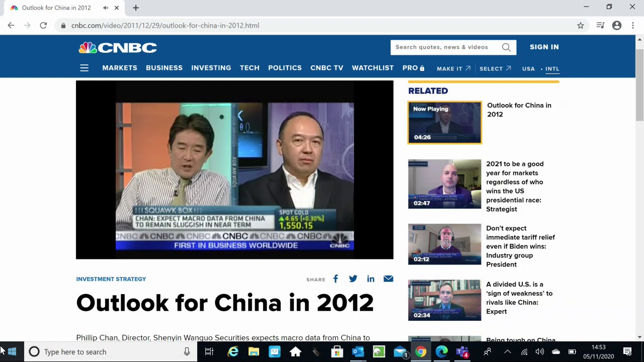Viewport: 644px width, 362px height.
Task: Open 'Don't expect immediate tariff relief' article
Action: click(520, 246)
